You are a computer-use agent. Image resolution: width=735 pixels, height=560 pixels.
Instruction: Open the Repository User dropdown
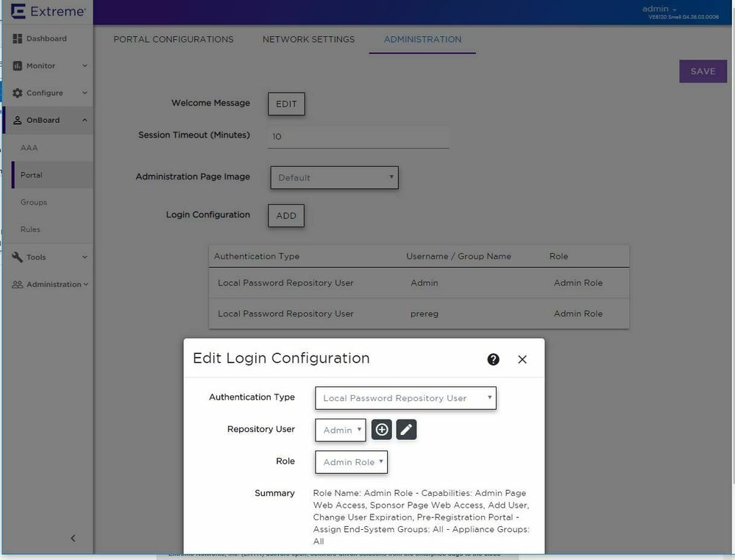click(340, 430)
